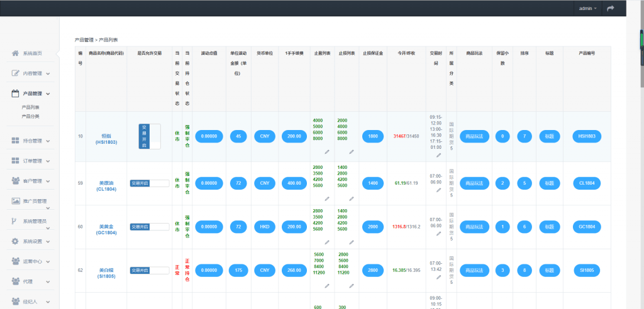Viewport: 644px width, 309px height.
Task: Collapse 产品管理 chevron in sidebar
Action: pos(48,94)
